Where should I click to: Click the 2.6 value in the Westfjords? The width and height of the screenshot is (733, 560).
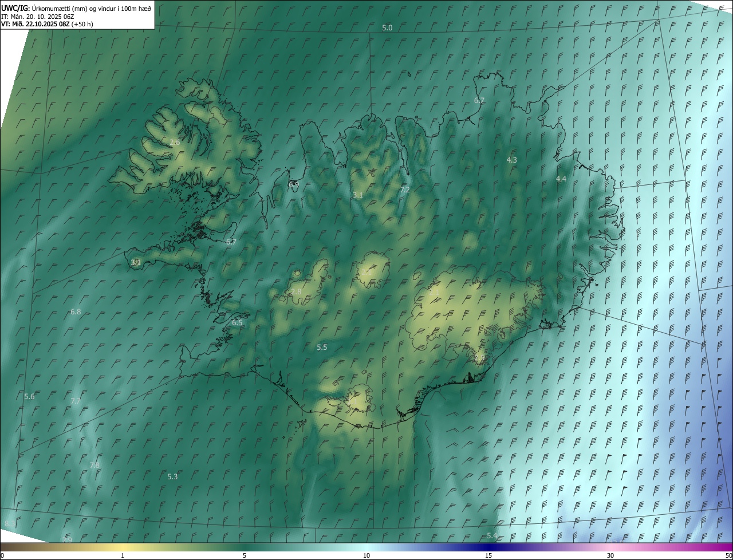click(x=175, y=142)
